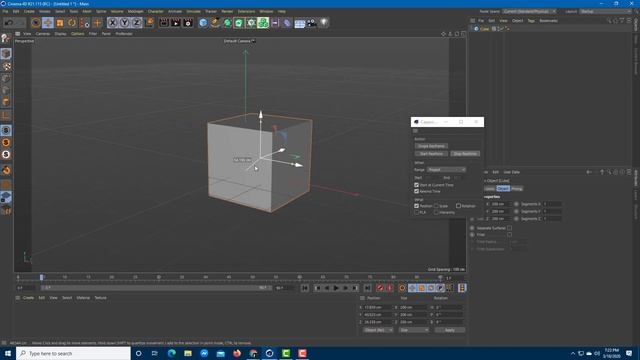Enable the Hierarchy checkbox
The image size is (640, 360).
[x=436, y=212]
